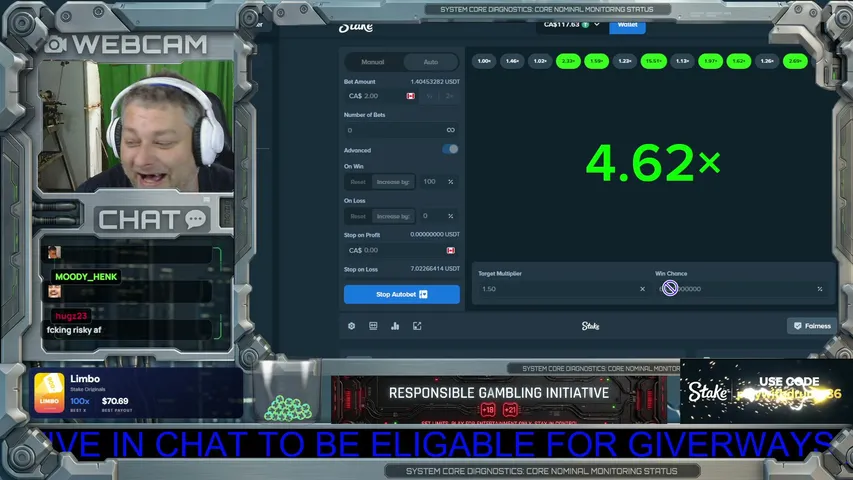Open the Wallet button
The height and width of the screenshot is (480, 853).
tap(627, 25)
